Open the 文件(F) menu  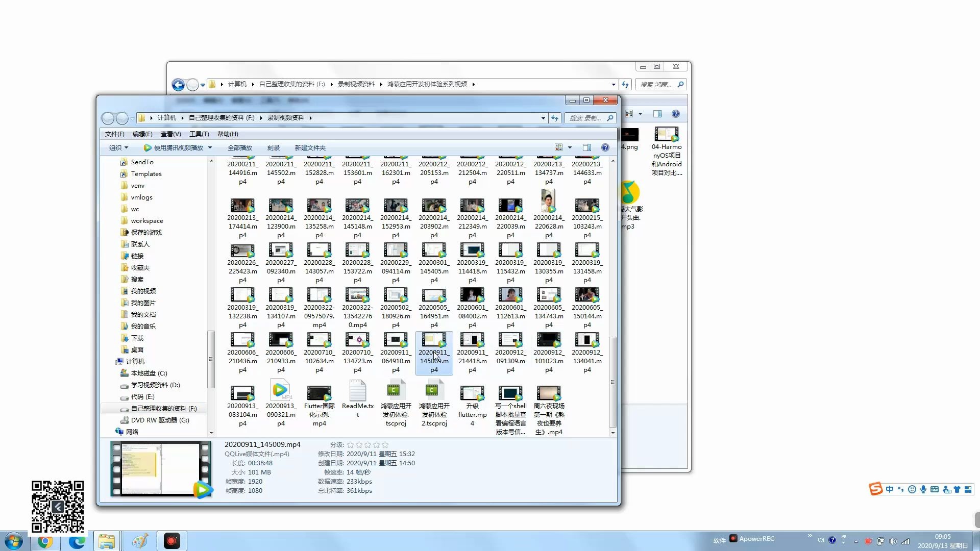pyautogui.click(x=114, y=134)
